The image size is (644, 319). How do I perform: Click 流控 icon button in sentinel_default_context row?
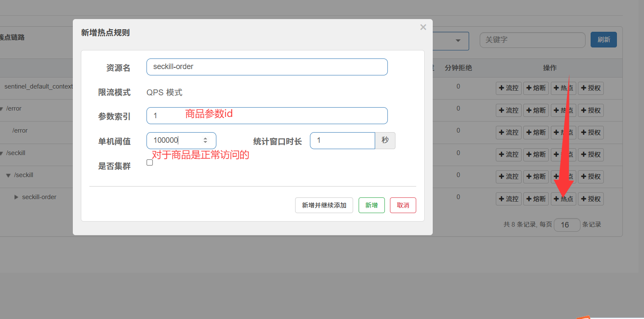[509, 88]
